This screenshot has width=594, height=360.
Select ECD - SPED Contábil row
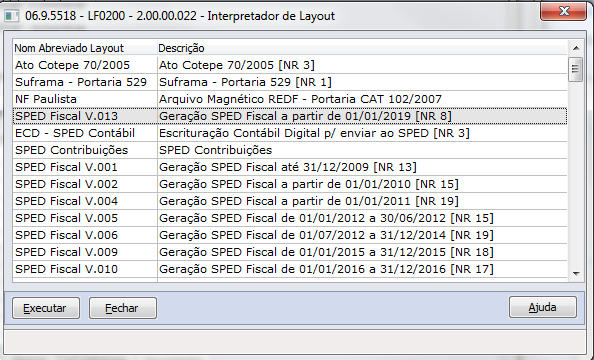(290, 133)
